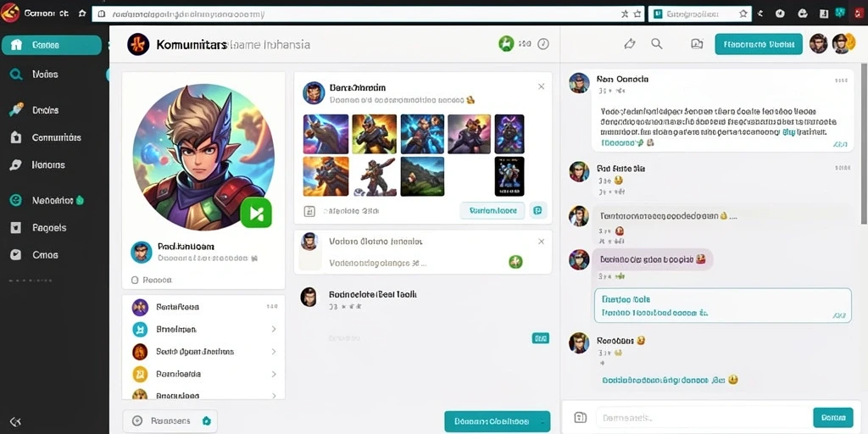Collapse sidebar with the double-arrow icon
The height and width of the screenshot is (434, 868).
point(15,422)
